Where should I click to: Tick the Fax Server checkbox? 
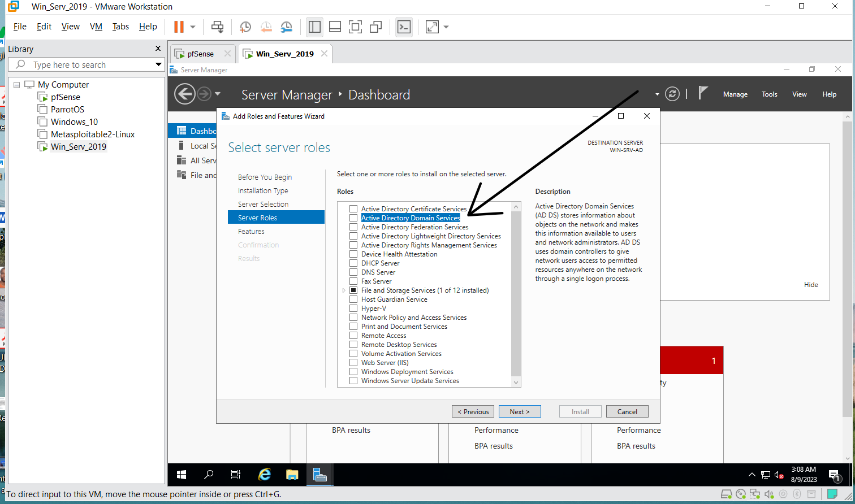pyautogui.click(x=353, y=281)
